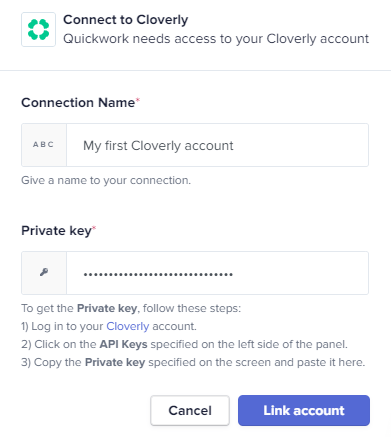Click the red asterisk next to Connection Name
Image resolution: width=391 pixels, height=437 pixels.
tap(138, 100)
